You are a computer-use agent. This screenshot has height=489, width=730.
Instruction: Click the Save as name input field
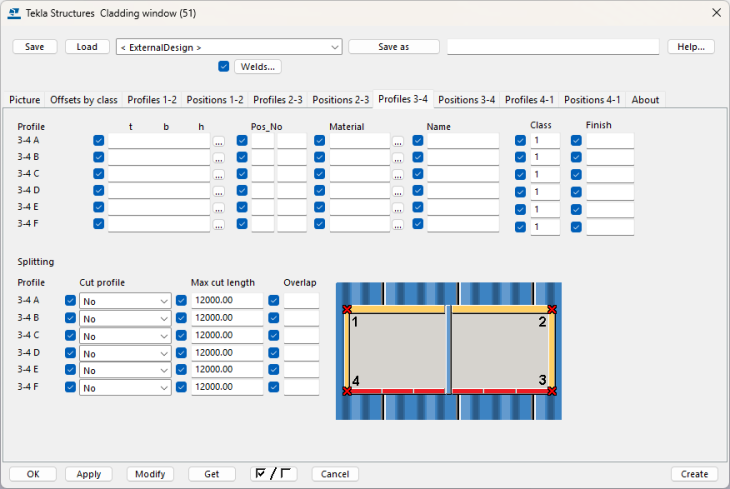[552, 47]
